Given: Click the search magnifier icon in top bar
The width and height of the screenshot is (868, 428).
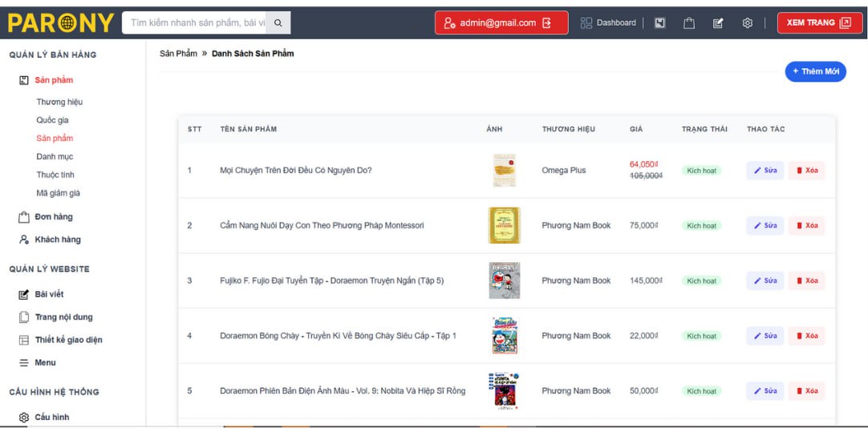Looking at the screenshot, I should pyautogui.click(x=278, y=23).
